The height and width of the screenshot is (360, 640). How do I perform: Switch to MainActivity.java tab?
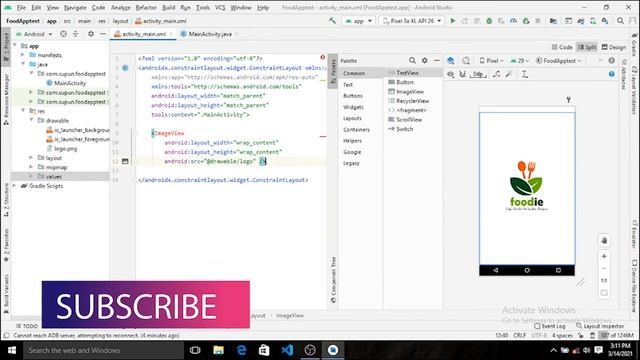(x=209, y=34)
